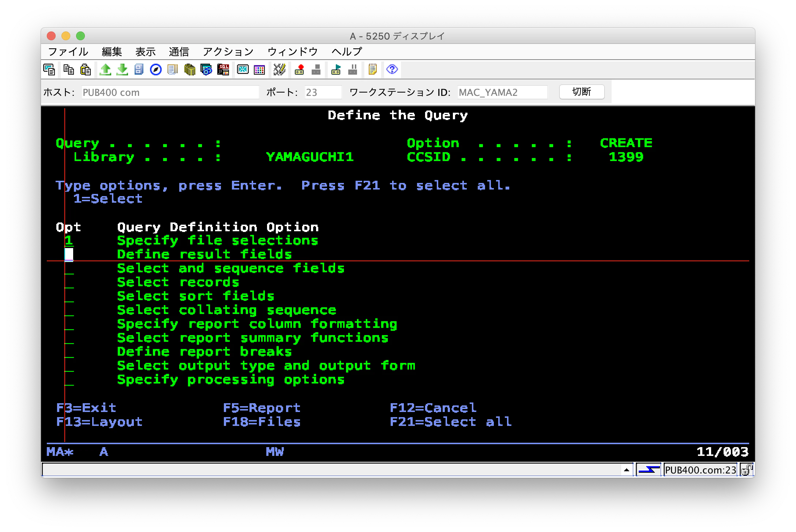Click Opt field beside Specify file selections

click(x=69, y=240)
